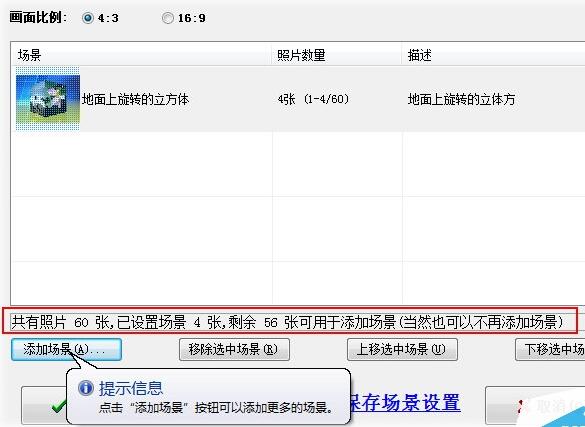This screenshot has height=427, width=585.
Task: Click the blue info icon in tooltip
Action: tap(86, 388)
